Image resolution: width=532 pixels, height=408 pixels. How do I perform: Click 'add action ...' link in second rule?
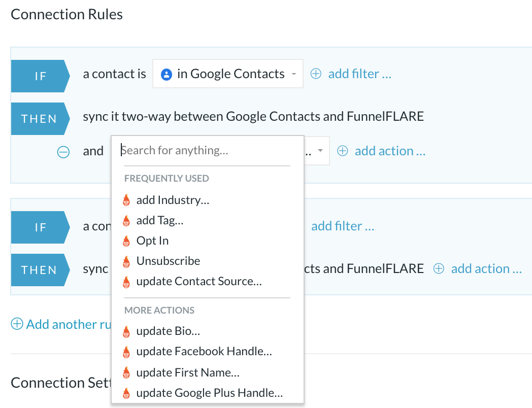(x=486, y=268)
